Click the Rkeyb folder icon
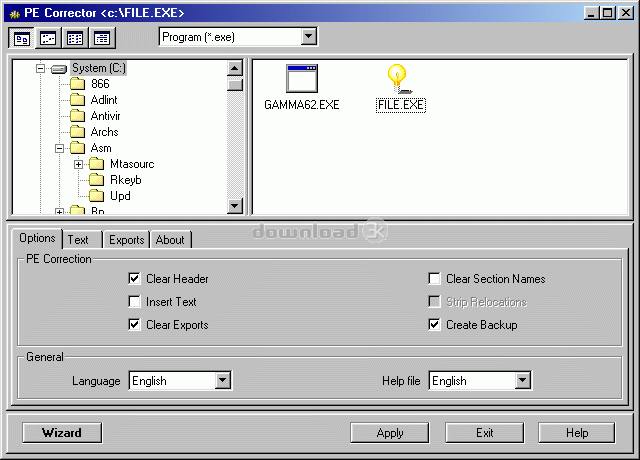Image resolution: width=640 pixels, height=460 pixels. pyautogui.click(x=96, y=180)
